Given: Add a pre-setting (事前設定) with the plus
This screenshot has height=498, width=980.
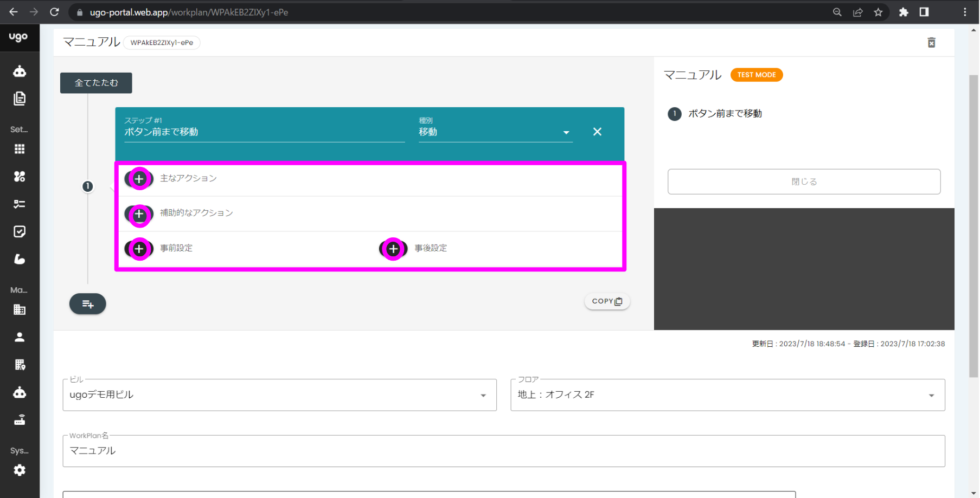Looking at the screenshot, I should coord(139,249).
